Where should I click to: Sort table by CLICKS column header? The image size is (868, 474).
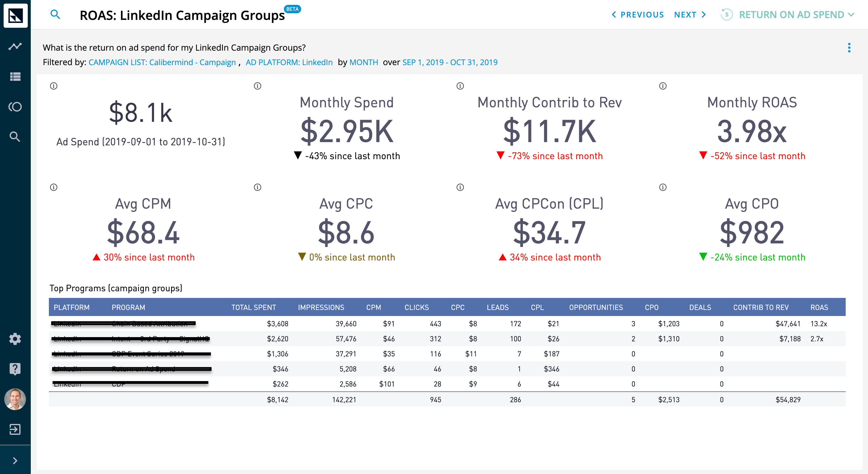coord(417,307)
